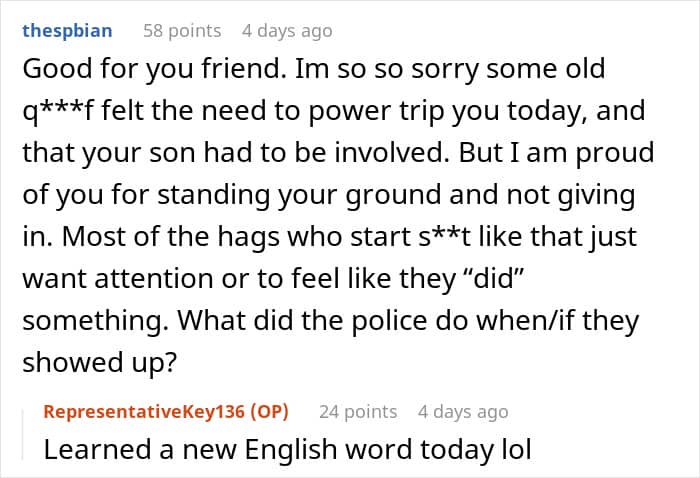The height and width of the screenshot is (478, 700).
Task: Click the phrase 'standing your ground'
Action: [299, 195]
